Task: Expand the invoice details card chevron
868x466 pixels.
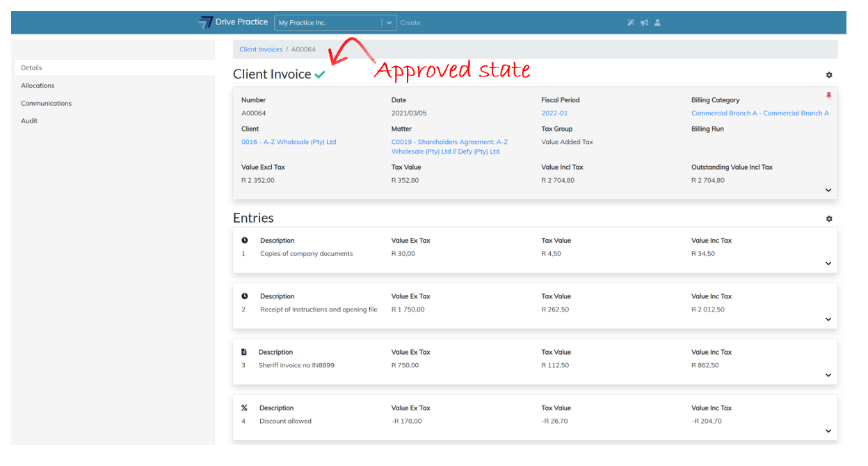Action: [x=828, y=190]
